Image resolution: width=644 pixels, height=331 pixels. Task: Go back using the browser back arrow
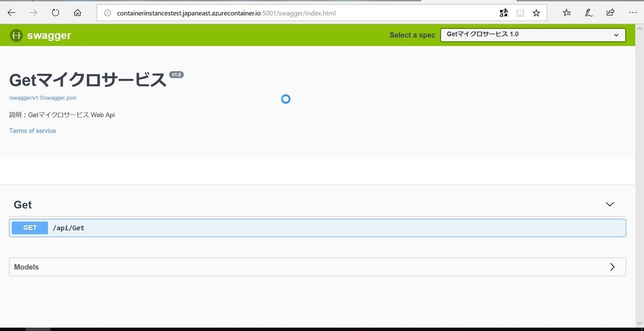tap(11, 13)
